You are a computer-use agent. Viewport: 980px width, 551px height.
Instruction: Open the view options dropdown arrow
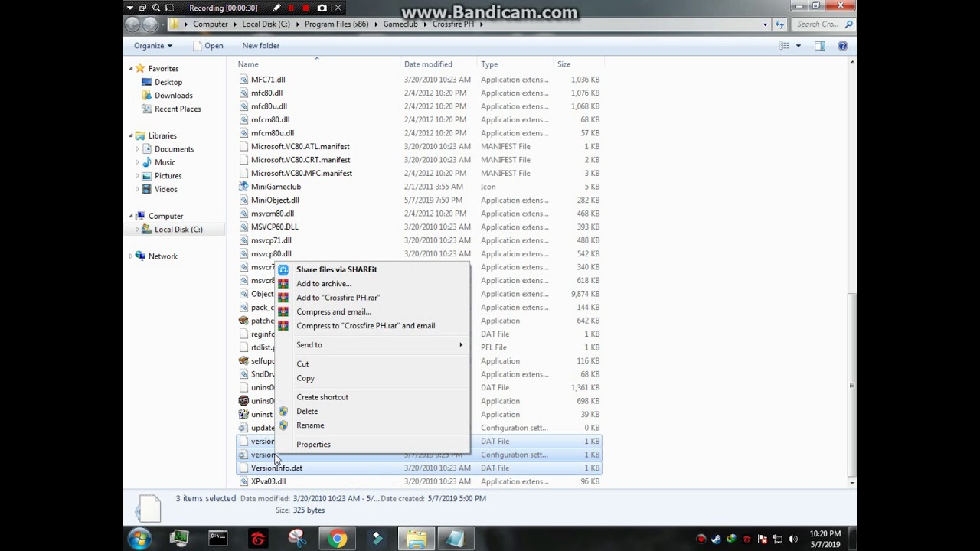pyautogui.click(x=799, y=46)
